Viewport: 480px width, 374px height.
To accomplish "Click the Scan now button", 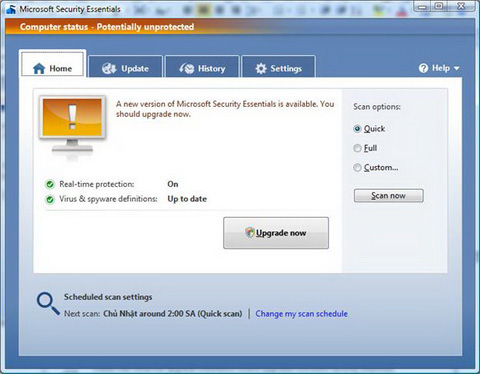I will click(389, 196).
